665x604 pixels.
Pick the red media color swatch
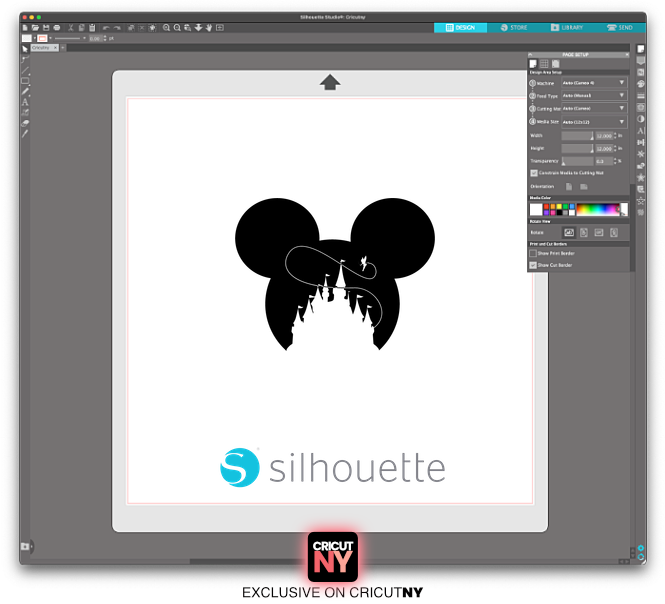coord(546,207)
